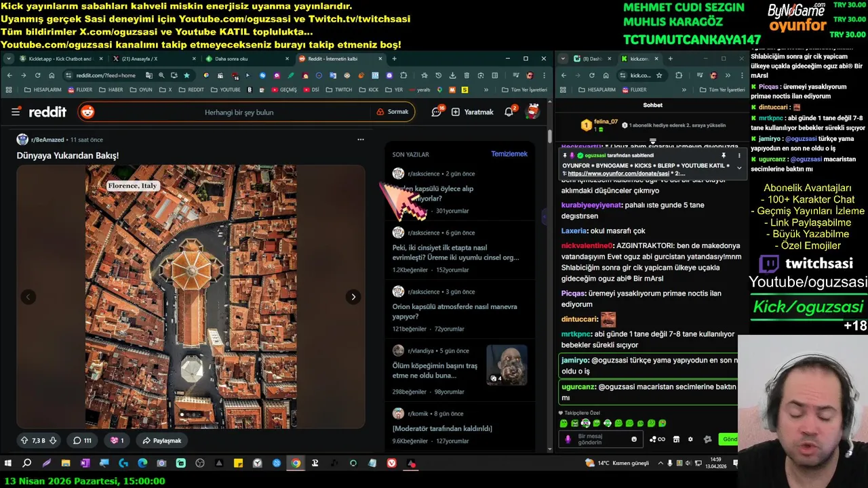Open OYUN bookmarks folder
868x488 pixels.
click(141, 89)
